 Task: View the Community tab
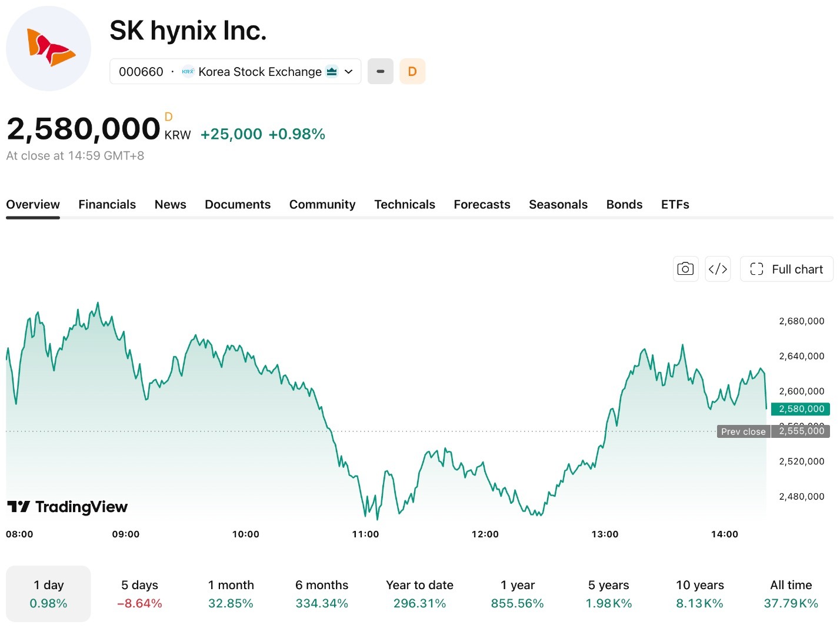click(322, 204)
